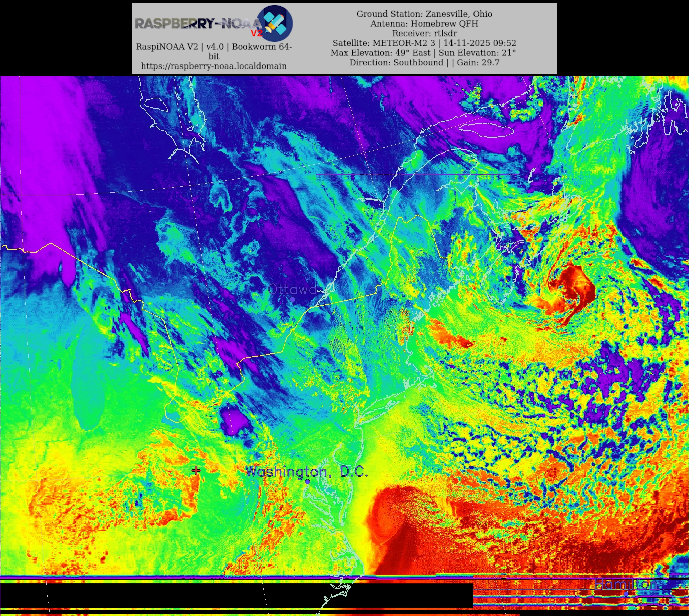Click the Ottawa city dot marker
Viewport: 689px width, 616px height.
click(292, 299)
